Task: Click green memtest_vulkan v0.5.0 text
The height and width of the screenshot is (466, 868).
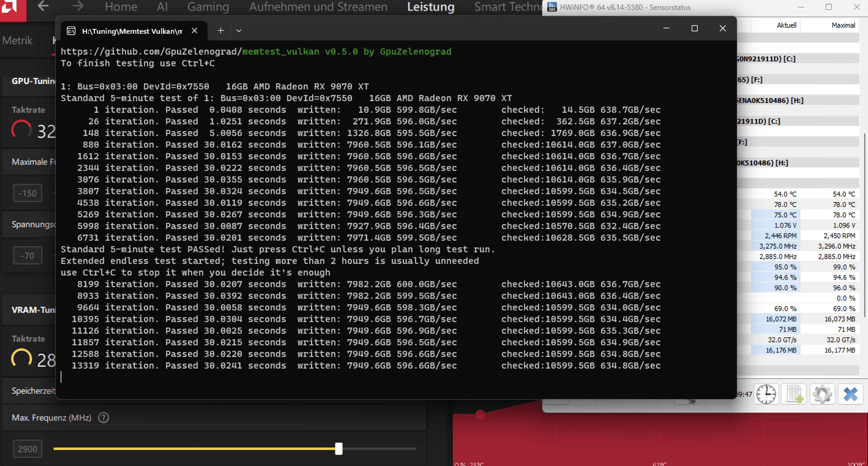Action: (x=347, y=51)
